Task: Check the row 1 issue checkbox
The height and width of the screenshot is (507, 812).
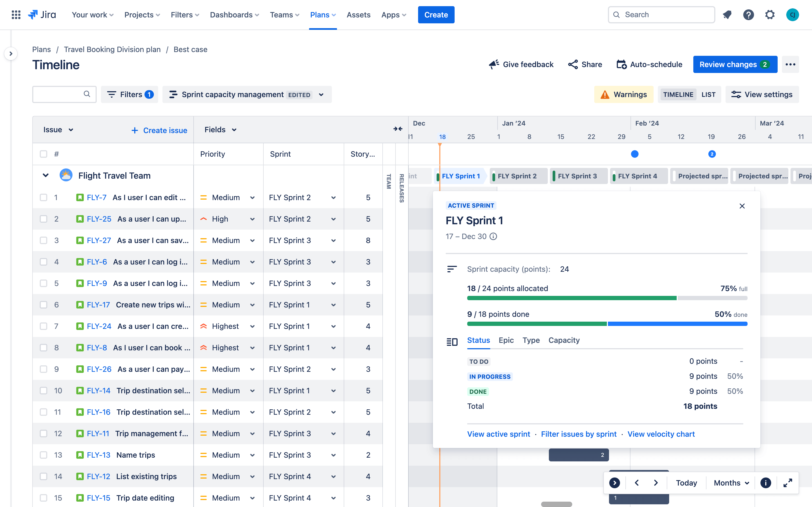Action: point(43,197)
